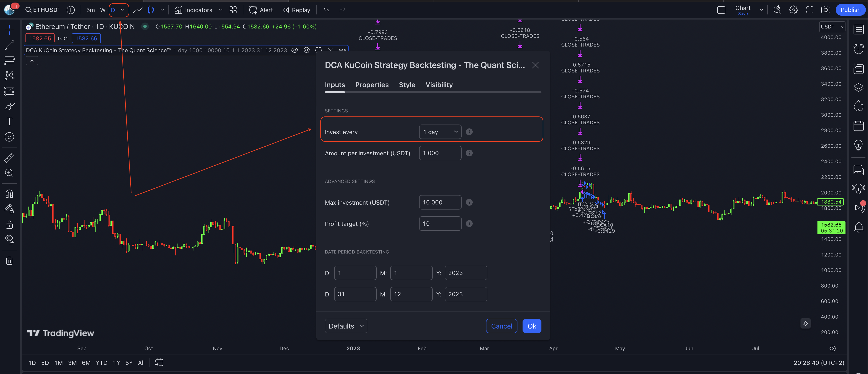Switch to the Properties tab
Screen dimensions: 868x374
click(372, 85)
